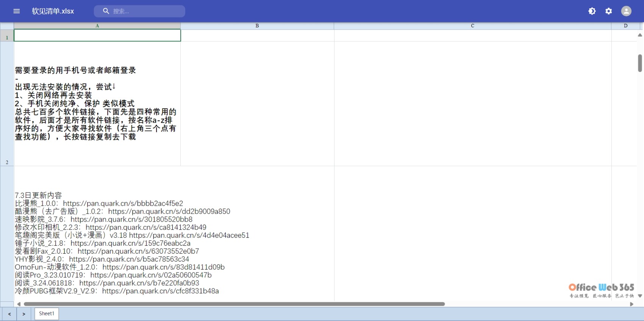The width and height of the screenshot is (644, 321).
Task: Go to the previous sheet arrow
Action: coord(9,314)
